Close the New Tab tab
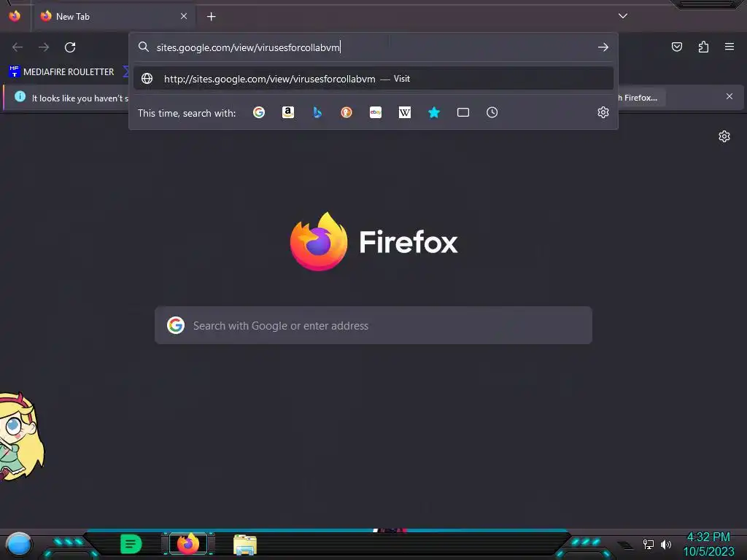Screen dimensions: 747x560 click(184, 16)
